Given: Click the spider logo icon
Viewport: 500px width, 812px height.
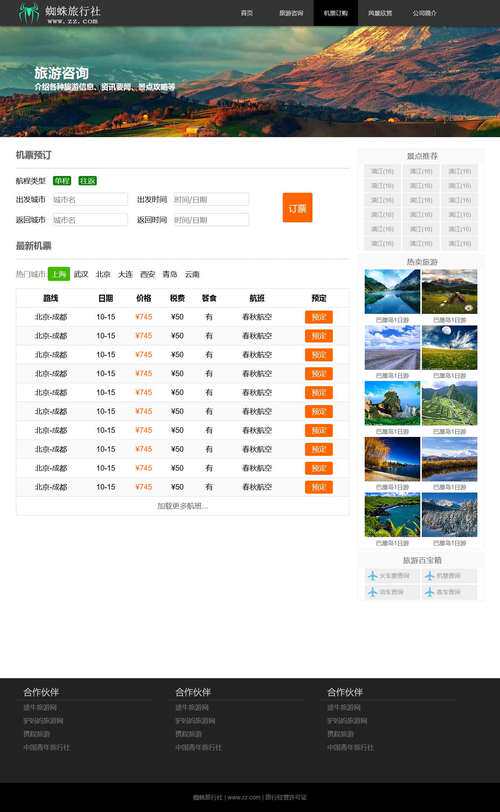Looking at the screenshot, I should (29, 13).
